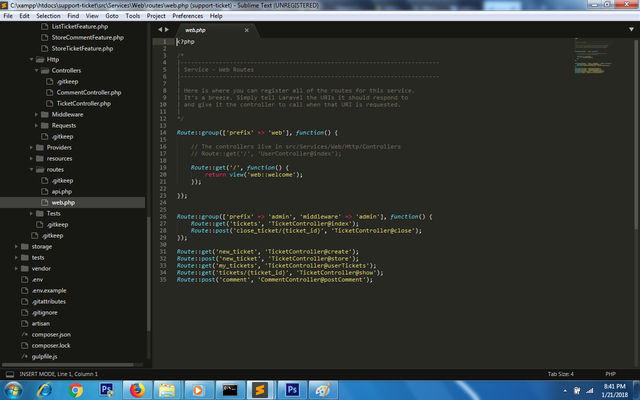Expand the resources folder
This screenshot has height=400, width=640.
pos(31,159)
